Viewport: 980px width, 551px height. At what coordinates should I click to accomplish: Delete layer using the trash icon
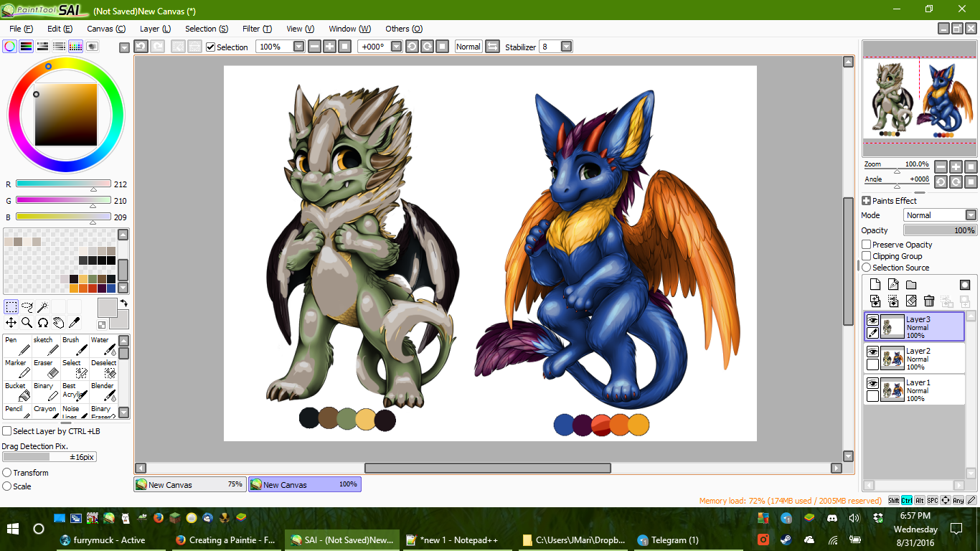click(x=929, y=301)
